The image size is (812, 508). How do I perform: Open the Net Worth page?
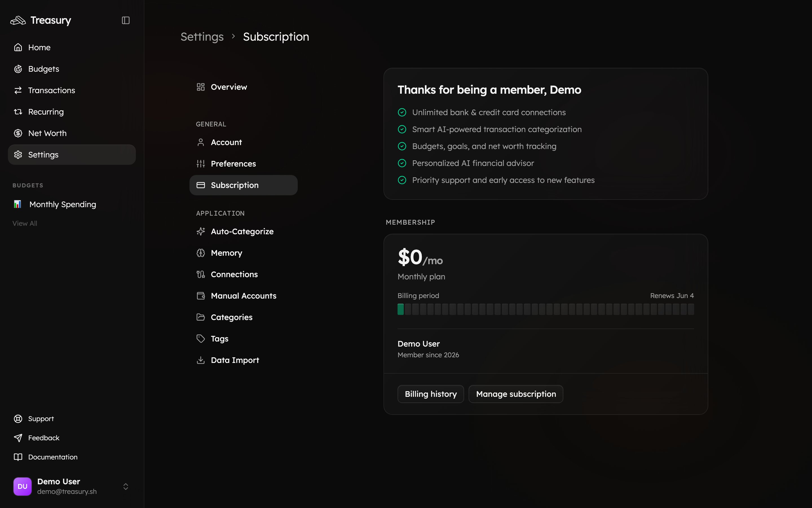click(72, 133)
